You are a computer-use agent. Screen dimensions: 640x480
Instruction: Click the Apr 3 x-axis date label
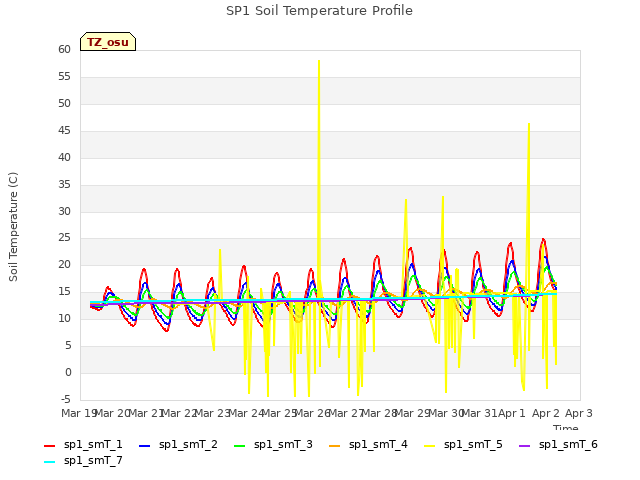point(579,413)
